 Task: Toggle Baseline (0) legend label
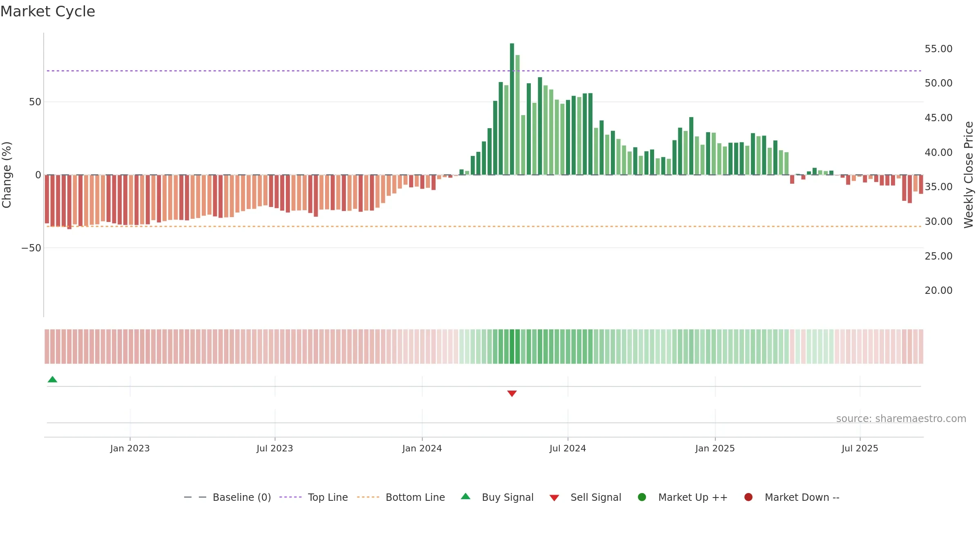point(242,497)
